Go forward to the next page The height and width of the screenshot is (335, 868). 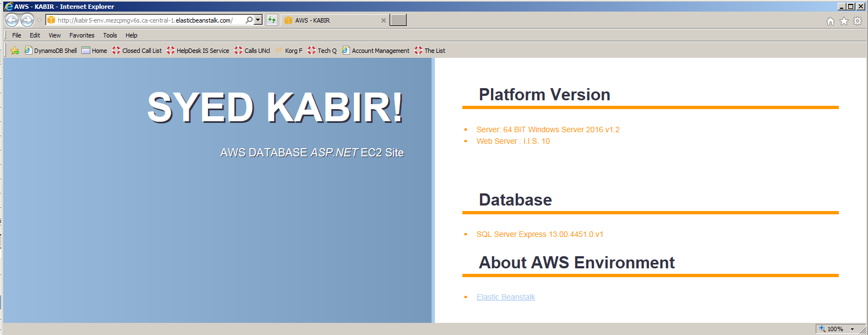coord(27,20)
